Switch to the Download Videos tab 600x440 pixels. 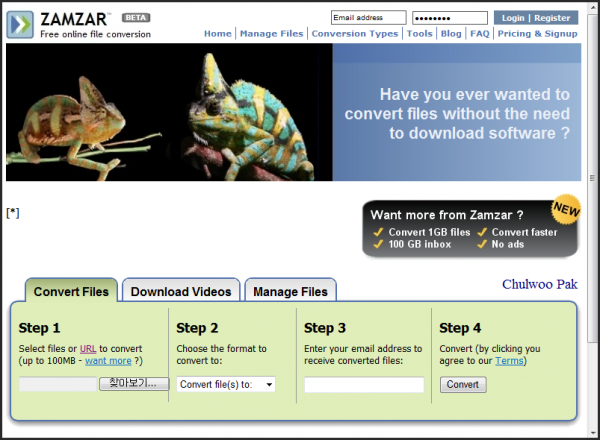[181, 292]
